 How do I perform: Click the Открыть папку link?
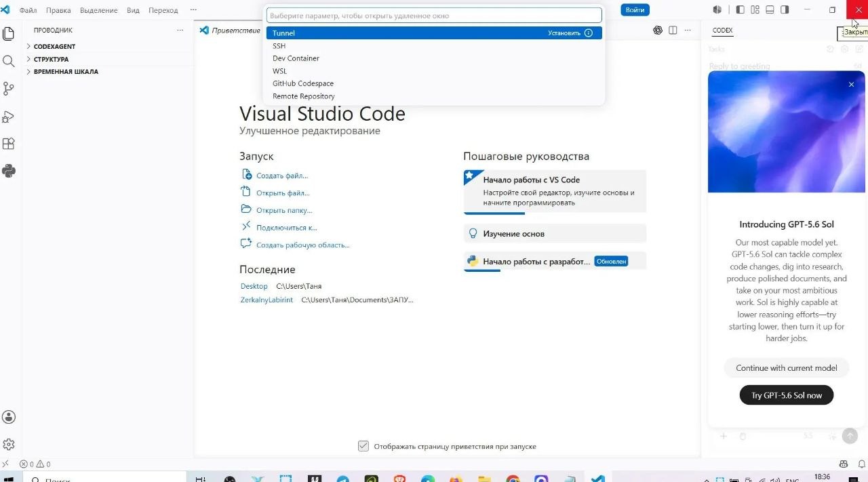pyautogui.click(x=284, y=210)
